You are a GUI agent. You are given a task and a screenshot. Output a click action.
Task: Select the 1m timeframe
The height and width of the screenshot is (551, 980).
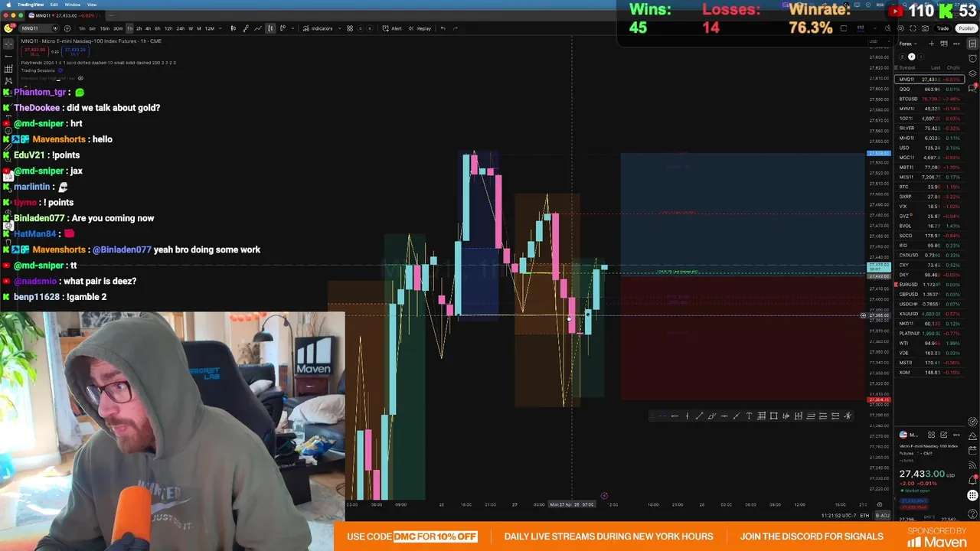[82, 28]
